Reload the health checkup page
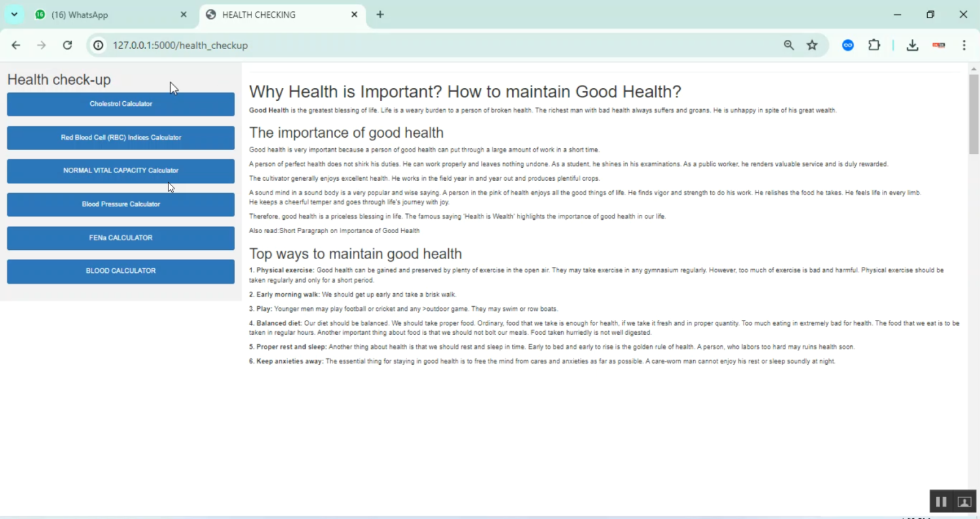The height and width of the screenshot is (519, 980). 67,45
